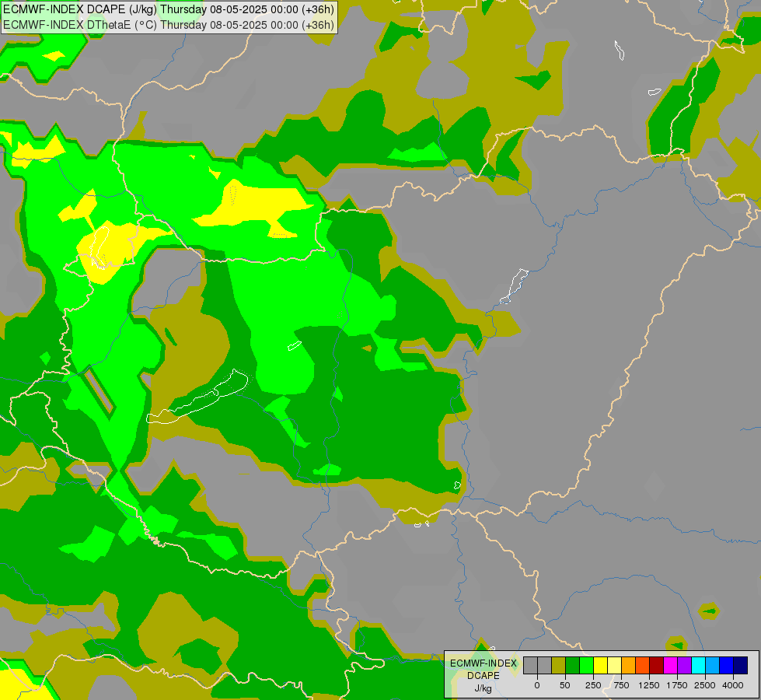
Task: Pick the dark red legend swatch
Action: pyautogui.click(x=657, y=665)
